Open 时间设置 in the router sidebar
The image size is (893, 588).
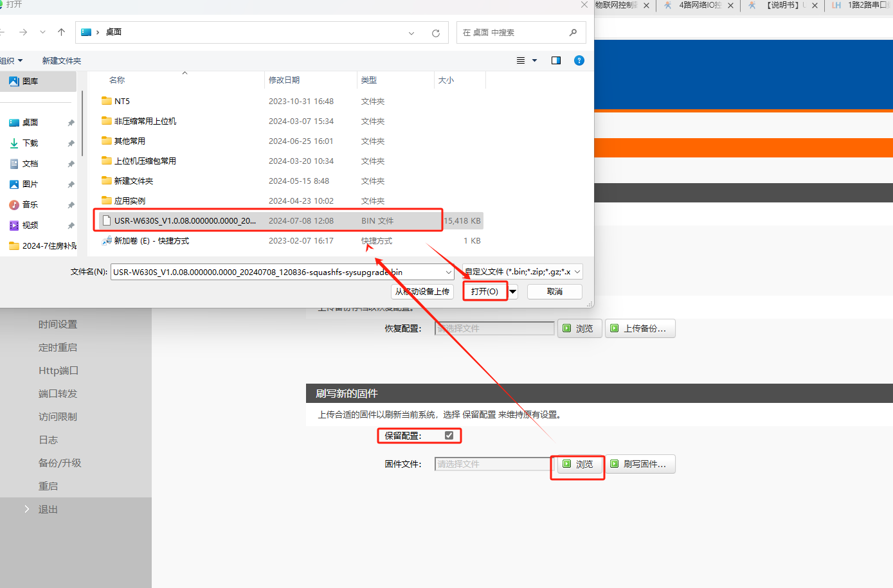58,325
